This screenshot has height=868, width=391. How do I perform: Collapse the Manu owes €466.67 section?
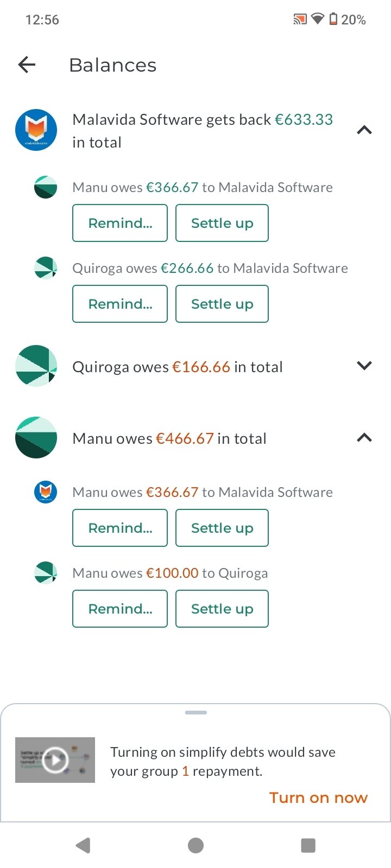click(364, 438)
